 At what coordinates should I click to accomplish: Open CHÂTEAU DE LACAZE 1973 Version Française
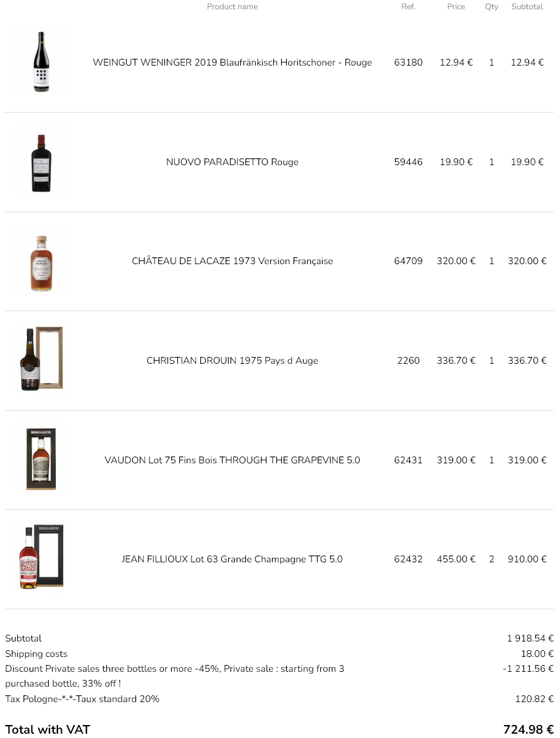232,261
